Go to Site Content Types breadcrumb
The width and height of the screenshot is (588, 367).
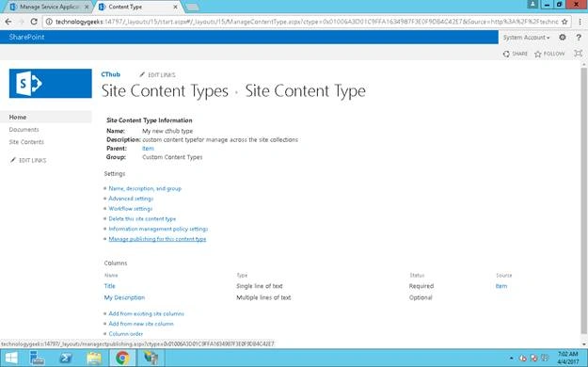click(165, 91)
